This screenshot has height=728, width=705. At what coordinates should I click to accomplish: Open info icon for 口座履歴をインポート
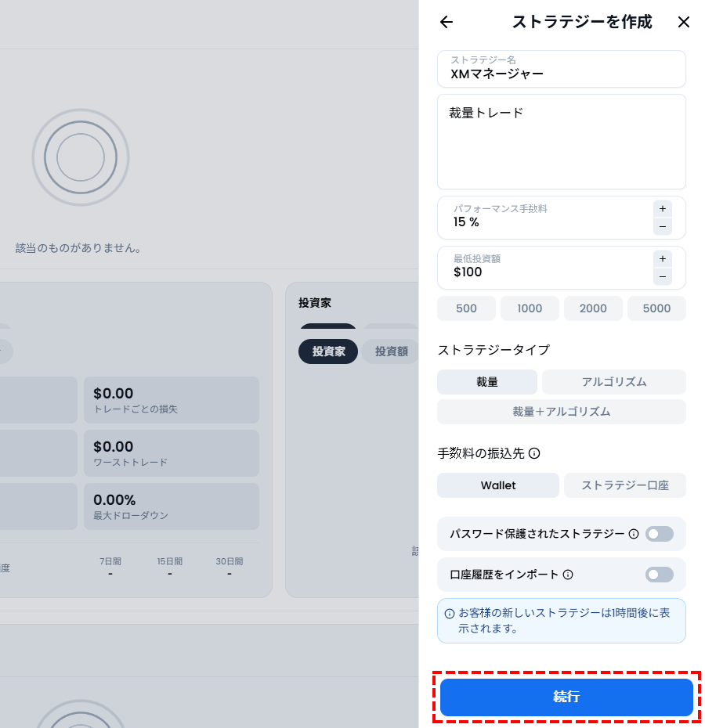(568, 575)
